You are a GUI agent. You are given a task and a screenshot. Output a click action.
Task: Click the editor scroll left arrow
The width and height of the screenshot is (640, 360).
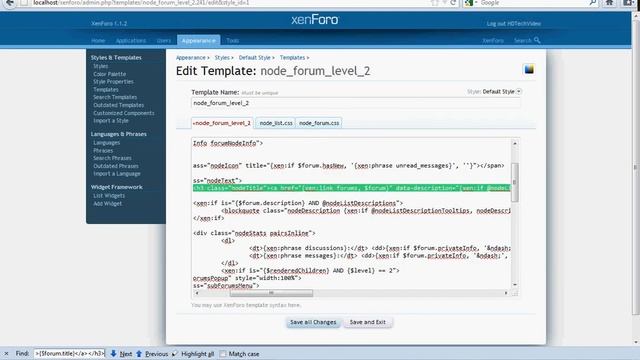(197, 293)
